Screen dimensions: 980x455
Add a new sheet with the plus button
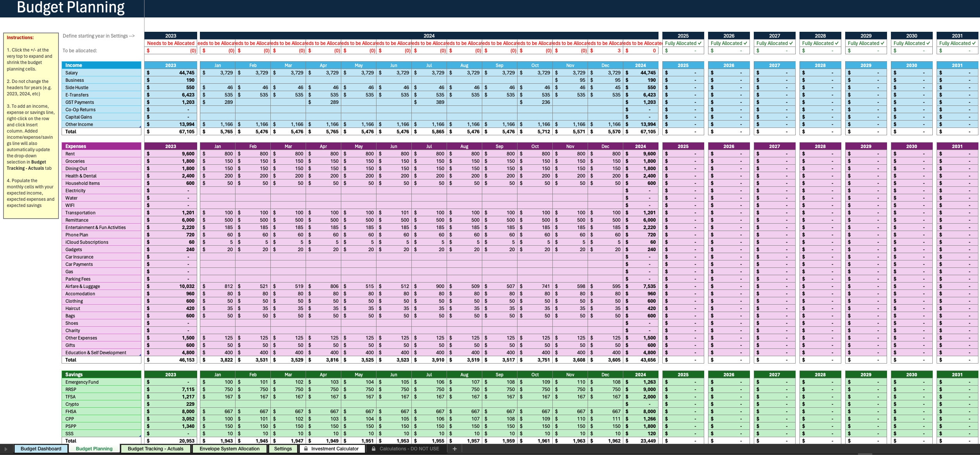pos(455,448)
